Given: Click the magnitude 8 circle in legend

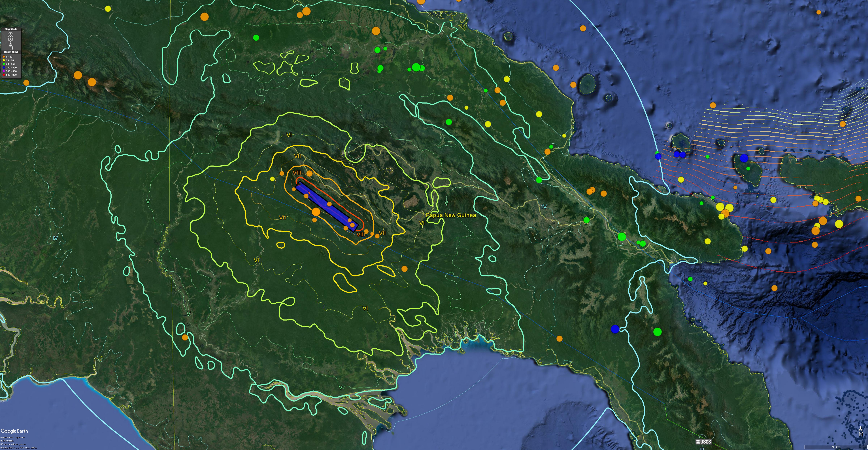Looking at the screenshot, I should 10,34.
